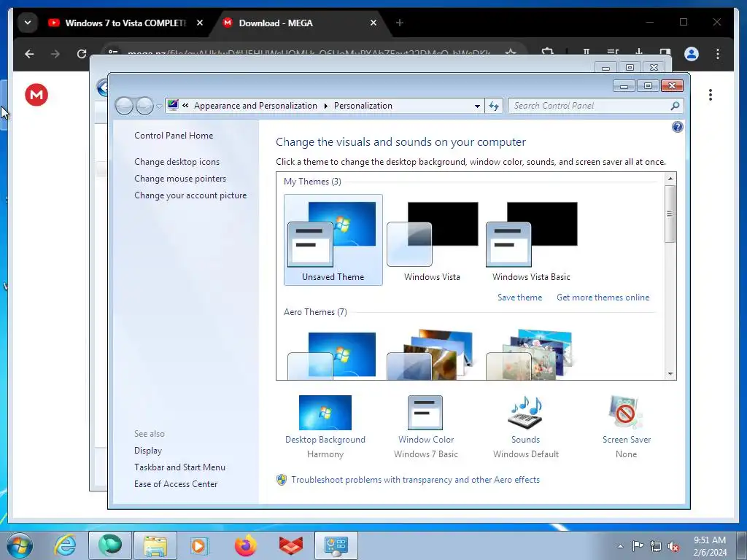Click the Personalization breadcrumb

point(363,106)
